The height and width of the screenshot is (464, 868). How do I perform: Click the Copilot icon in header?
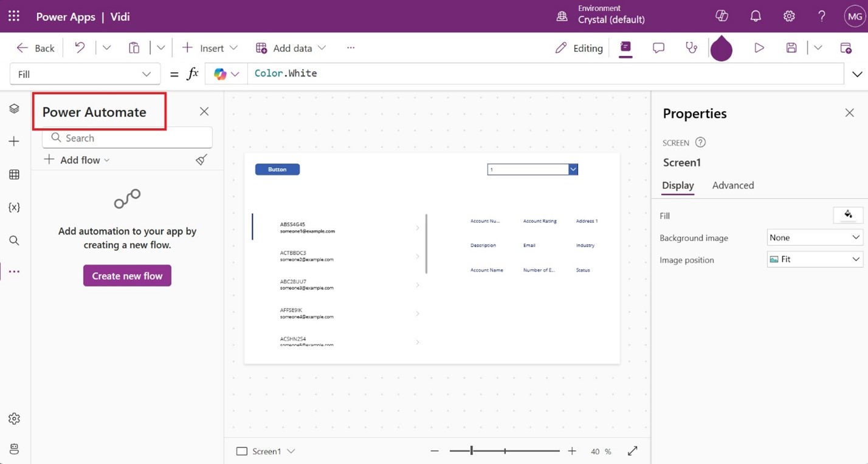click(x=722, y=16)
